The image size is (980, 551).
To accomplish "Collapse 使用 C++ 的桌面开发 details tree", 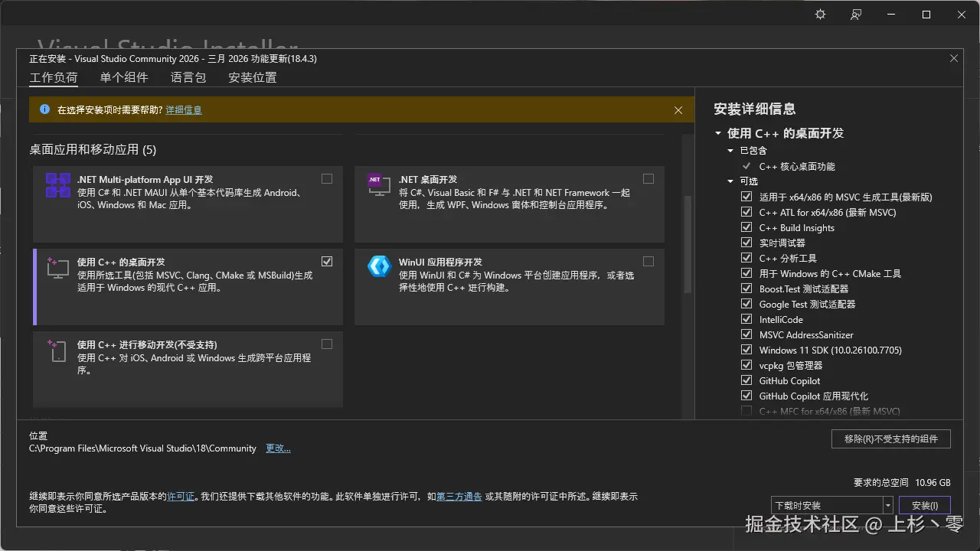I will tap(718, 133).
